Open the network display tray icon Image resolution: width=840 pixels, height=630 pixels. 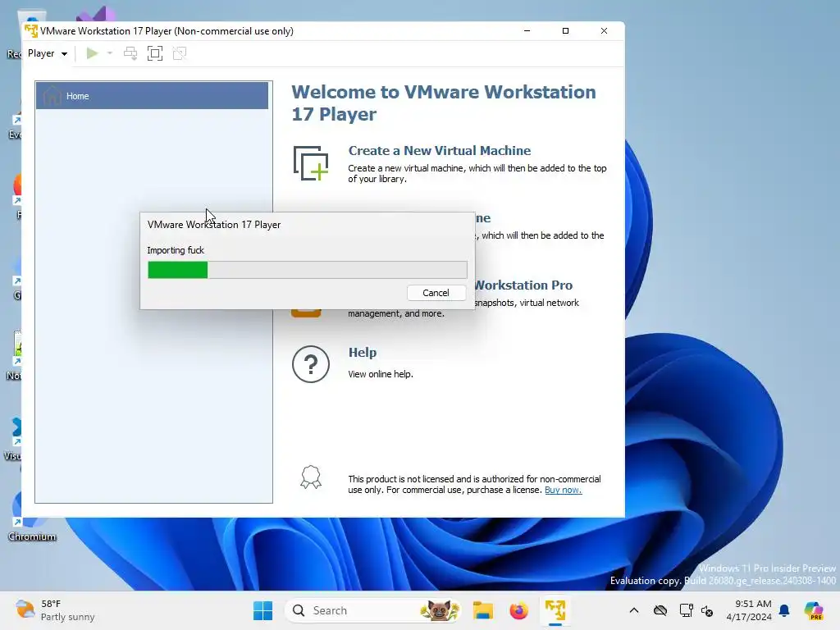[x=686, y=610]
